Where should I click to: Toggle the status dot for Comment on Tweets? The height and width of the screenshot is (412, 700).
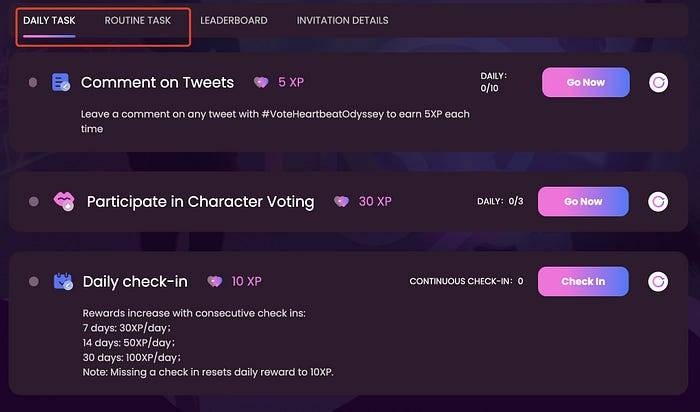point(33,82)
